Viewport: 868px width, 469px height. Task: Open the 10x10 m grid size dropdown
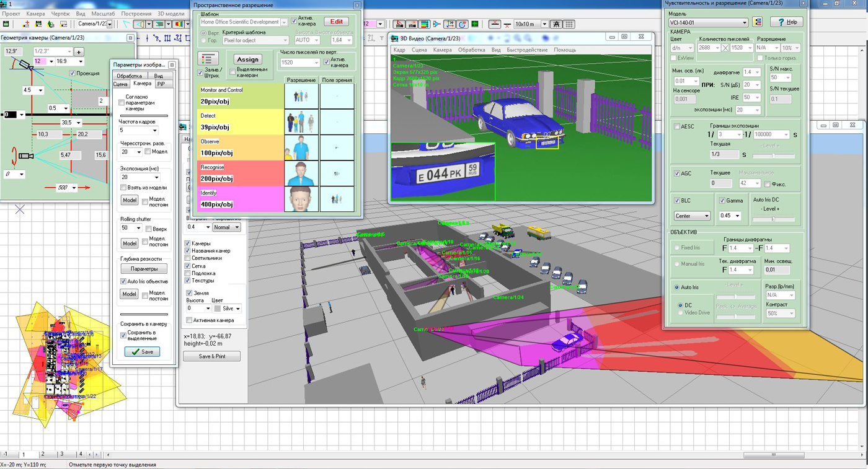544,24
